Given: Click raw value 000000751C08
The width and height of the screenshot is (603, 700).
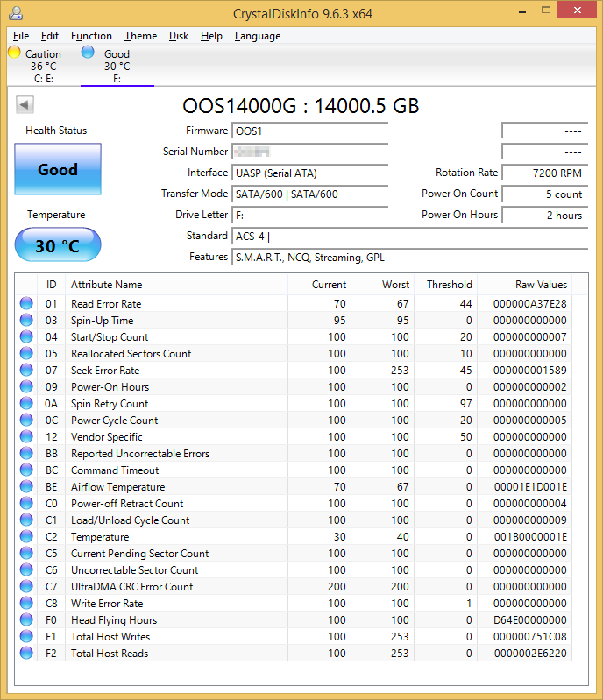Looking at the screenshot, I should tap(529, 637).
